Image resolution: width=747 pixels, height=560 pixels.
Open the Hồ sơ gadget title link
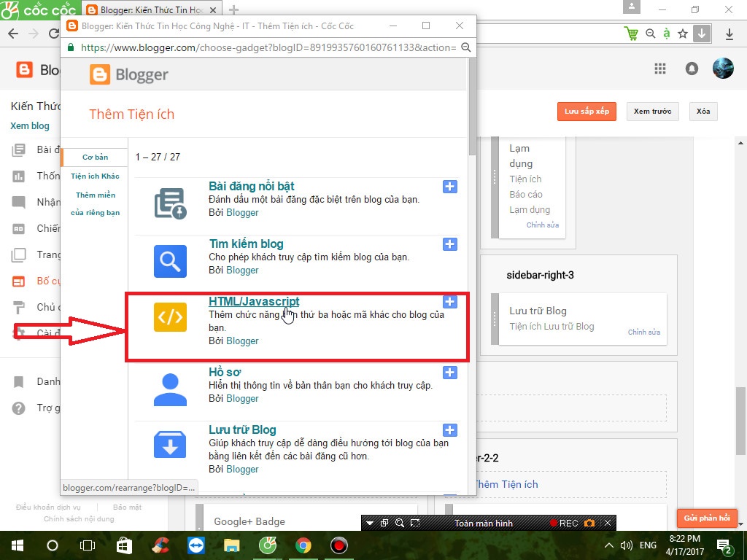pyautogui.click(x=225, y=372)
